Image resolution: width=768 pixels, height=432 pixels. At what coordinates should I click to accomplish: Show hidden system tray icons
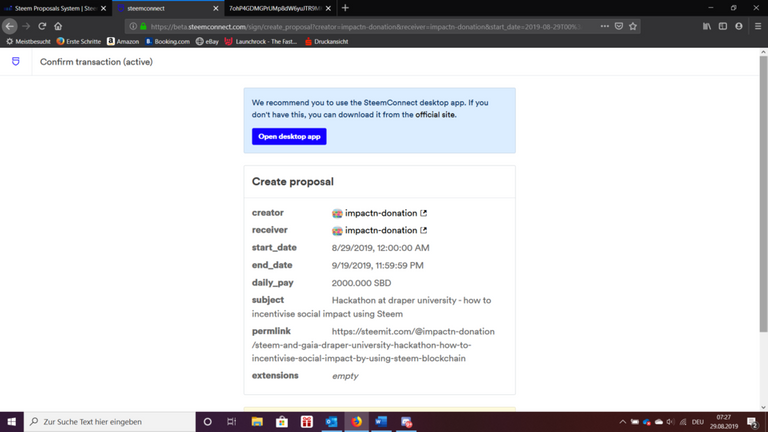(x=623, y=422)
